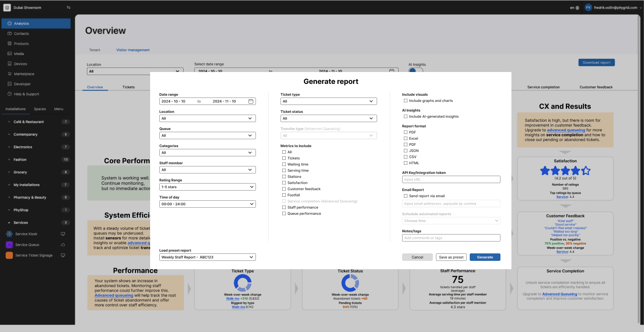Click the Download report button

click(x=597, y=62)
